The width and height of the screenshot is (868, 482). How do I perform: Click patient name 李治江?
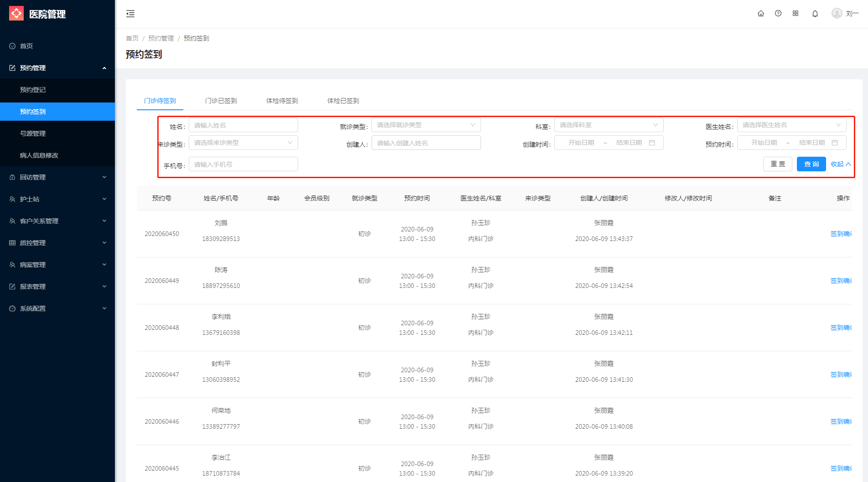tap(221, 457)
